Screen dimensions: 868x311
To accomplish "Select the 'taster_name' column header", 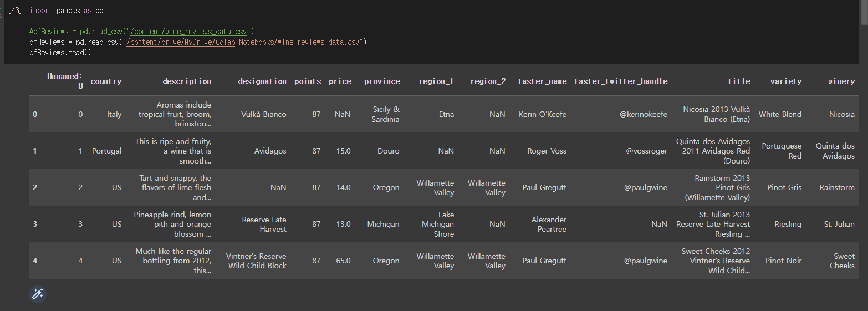I will (542, 81).
